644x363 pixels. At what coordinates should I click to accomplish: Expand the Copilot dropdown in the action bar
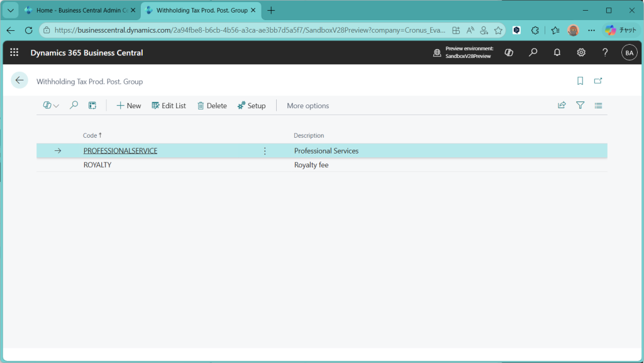[51, 106]
